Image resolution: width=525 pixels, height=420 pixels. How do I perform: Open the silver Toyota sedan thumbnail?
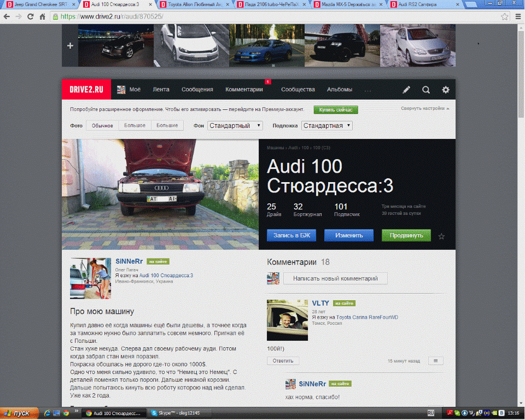point(418,45)
